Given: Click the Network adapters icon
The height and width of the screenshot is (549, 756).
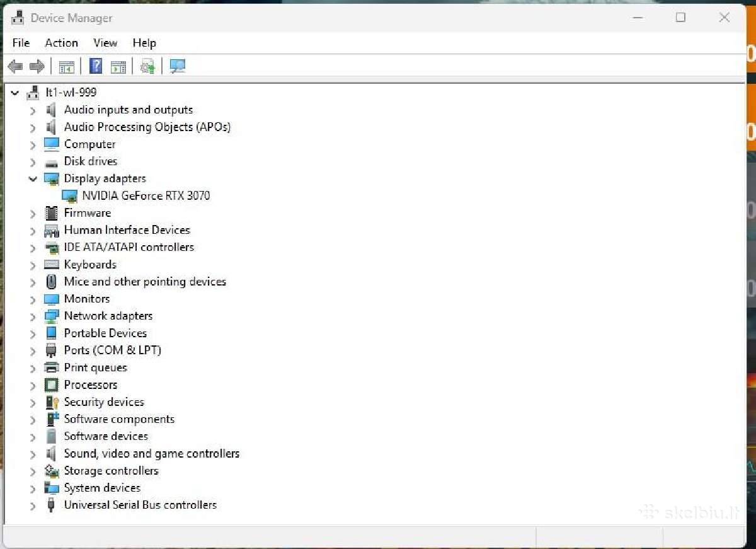Looking at the screenshot, I should (51, 316).
